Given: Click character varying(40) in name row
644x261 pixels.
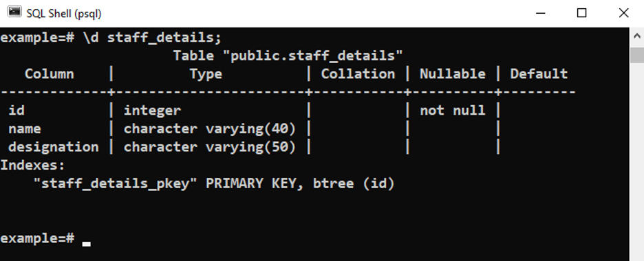Looking at the screenshot, I should [210, 129].
